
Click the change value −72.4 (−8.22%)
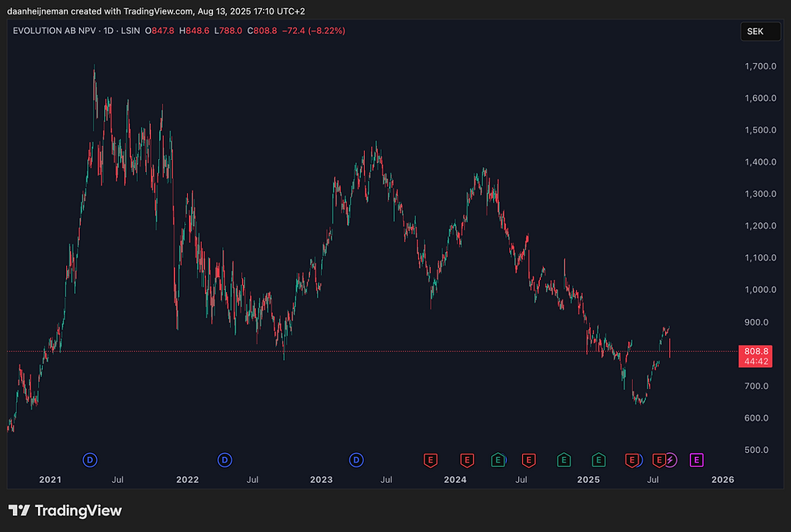click(314, 31)
